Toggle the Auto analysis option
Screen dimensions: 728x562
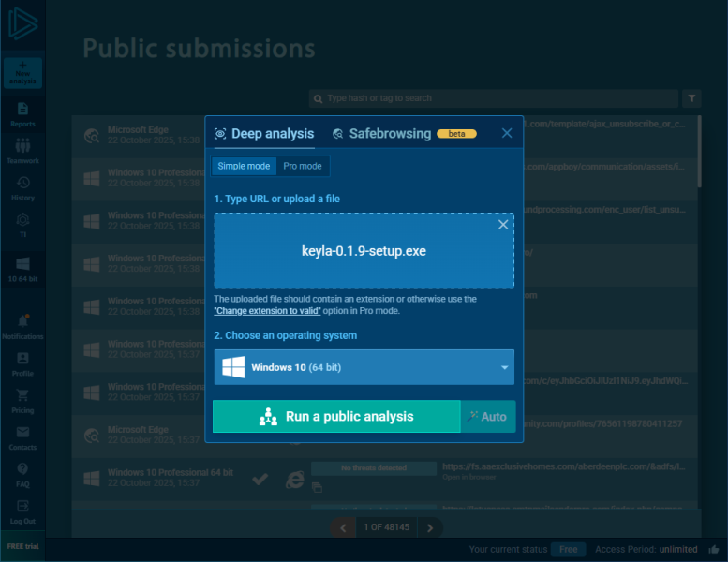click(x=487, y=417)
